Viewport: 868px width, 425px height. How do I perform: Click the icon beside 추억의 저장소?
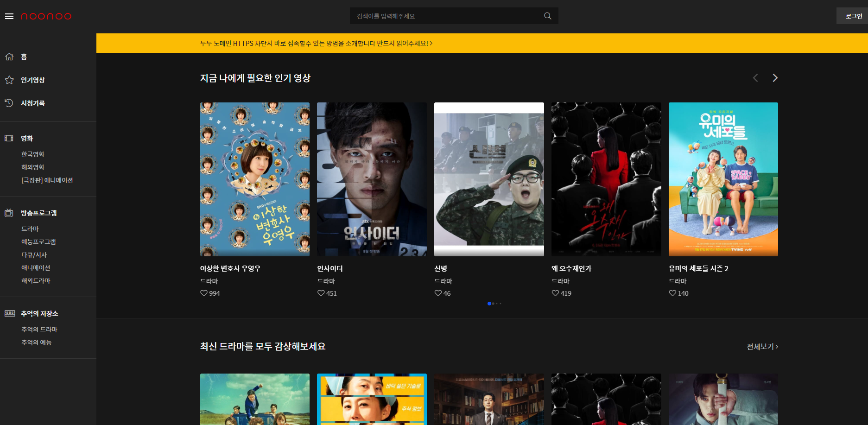coord(10,313)
